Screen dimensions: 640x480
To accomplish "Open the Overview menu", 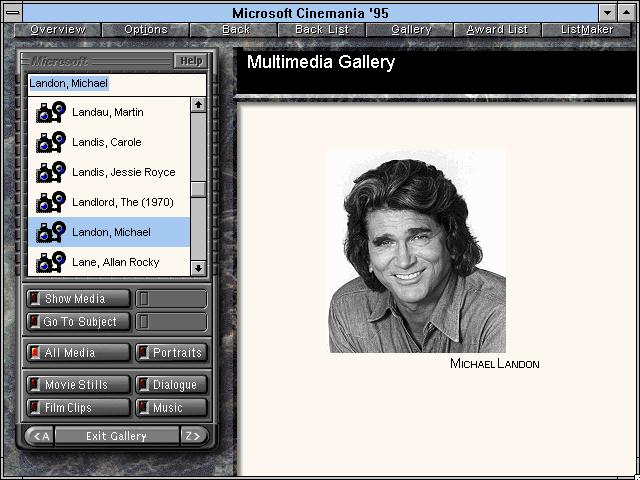I will (58, 30).
